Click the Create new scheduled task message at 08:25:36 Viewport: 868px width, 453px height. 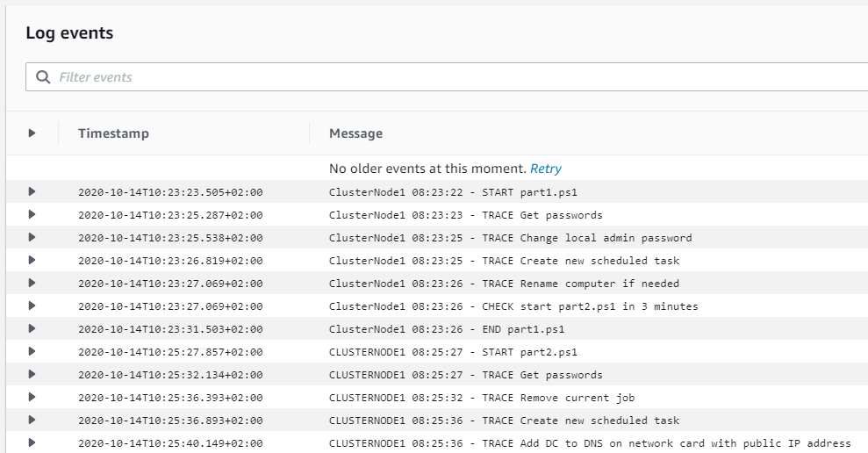(x=504, y=421)
